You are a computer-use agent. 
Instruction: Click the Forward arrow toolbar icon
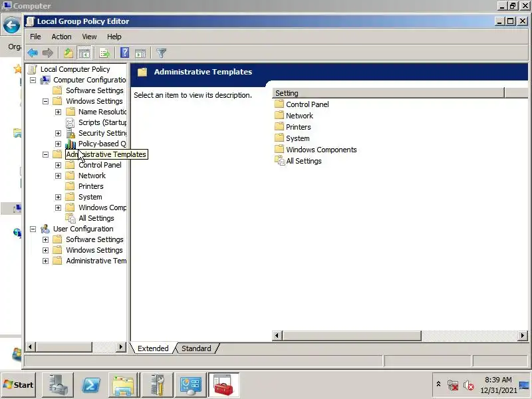point(48,53)
